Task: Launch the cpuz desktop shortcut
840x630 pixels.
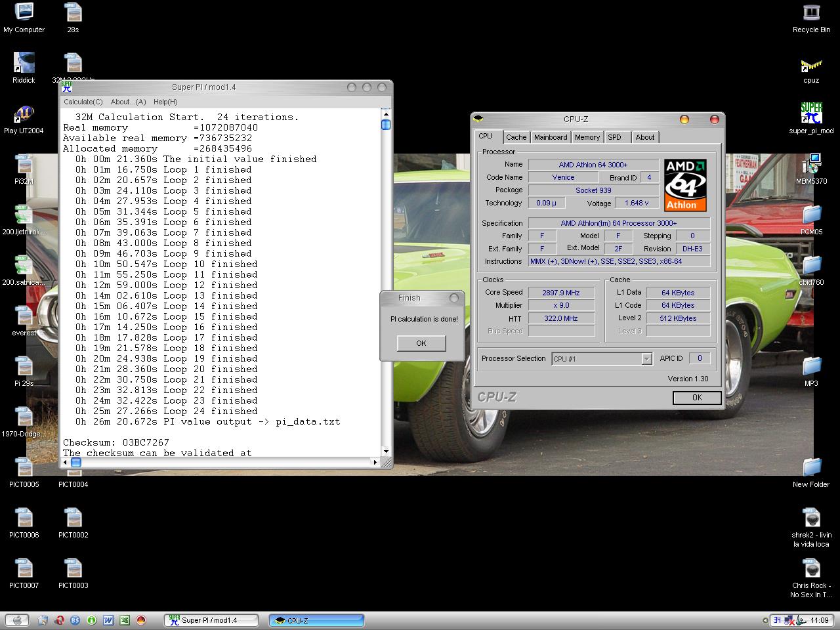Action: [x=811, y=68]
